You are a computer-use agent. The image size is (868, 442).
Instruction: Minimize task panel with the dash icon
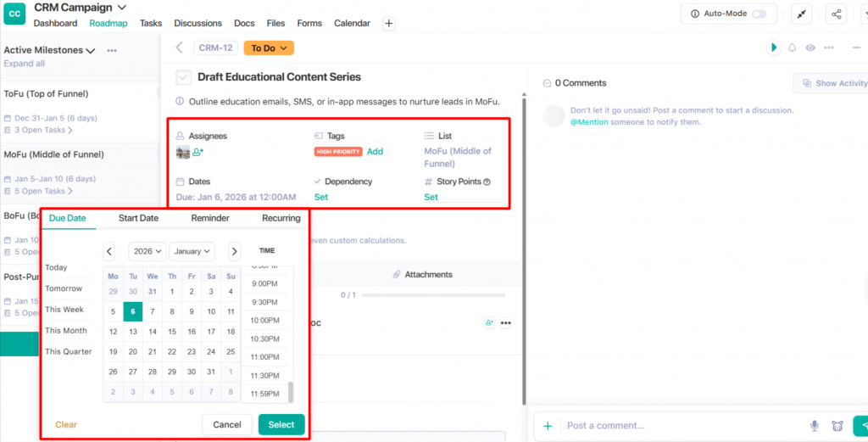[856, 48]
